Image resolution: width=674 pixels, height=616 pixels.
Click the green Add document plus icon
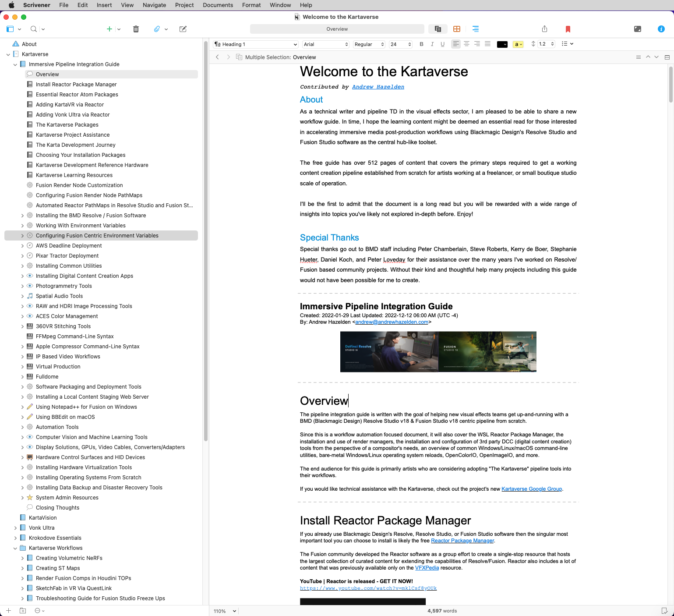pos(109,29)
